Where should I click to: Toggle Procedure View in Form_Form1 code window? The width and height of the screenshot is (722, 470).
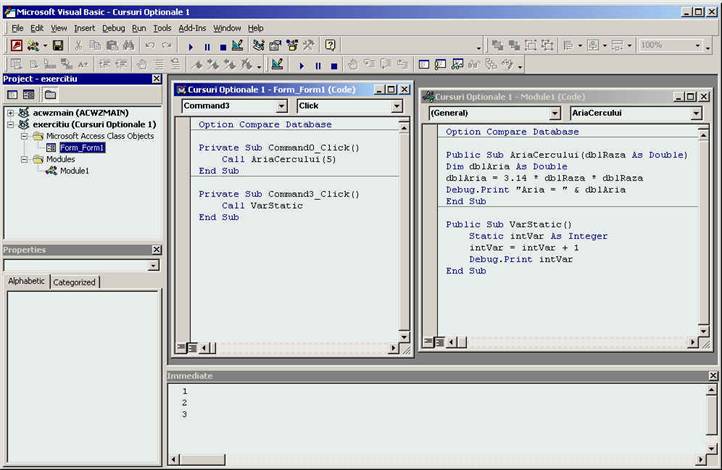click(181, 348)
